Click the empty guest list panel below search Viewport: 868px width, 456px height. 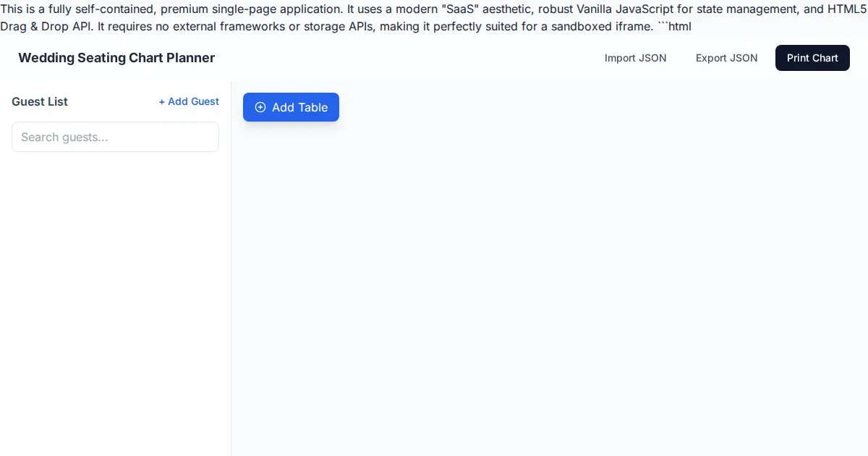click(115, 304)
